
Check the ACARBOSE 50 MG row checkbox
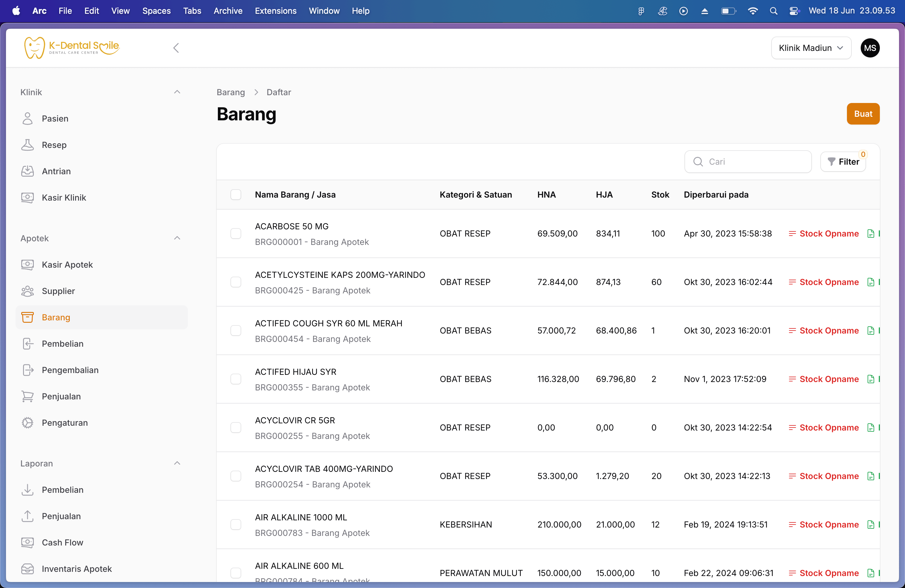(236, 234)
